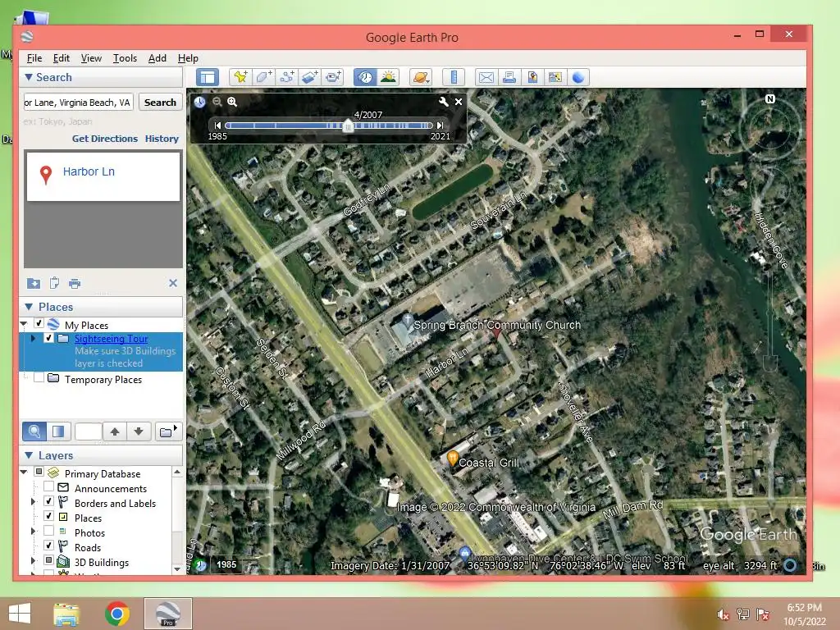Save the current image from the toolbar
Image resolution: width=840 pixels, height=630 pixels.
click(x=532, y=77)
